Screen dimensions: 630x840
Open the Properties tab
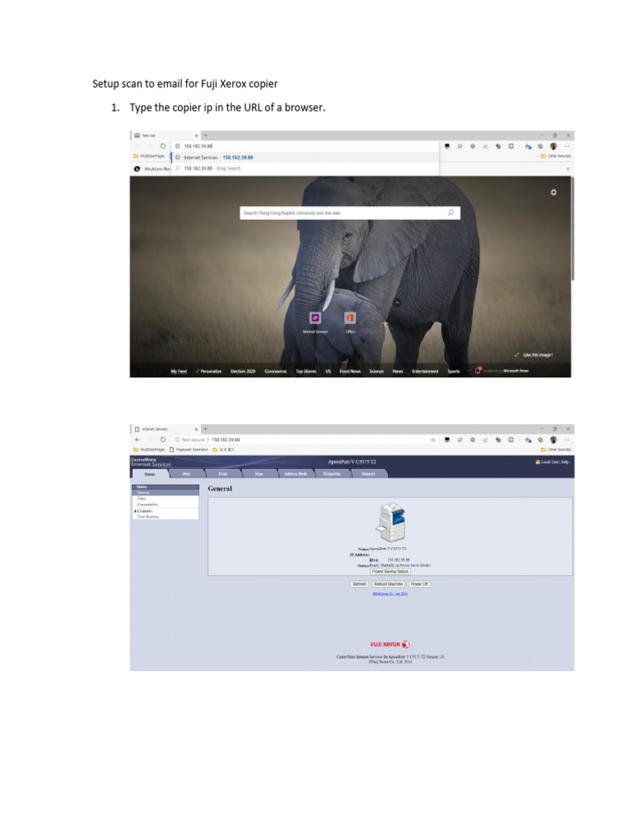(331, 473)
